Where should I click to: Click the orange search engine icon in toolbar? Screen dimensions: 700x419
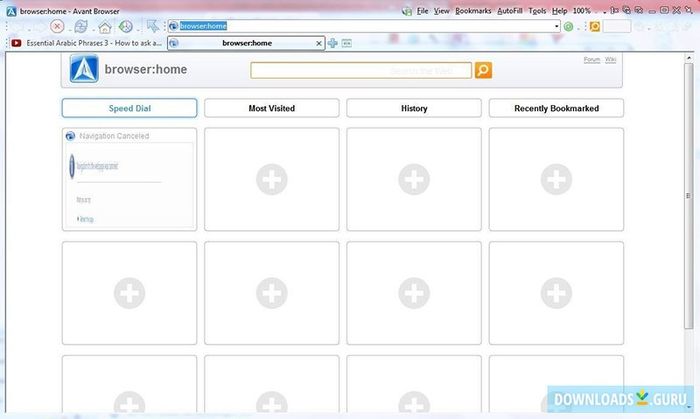point(595,26)
